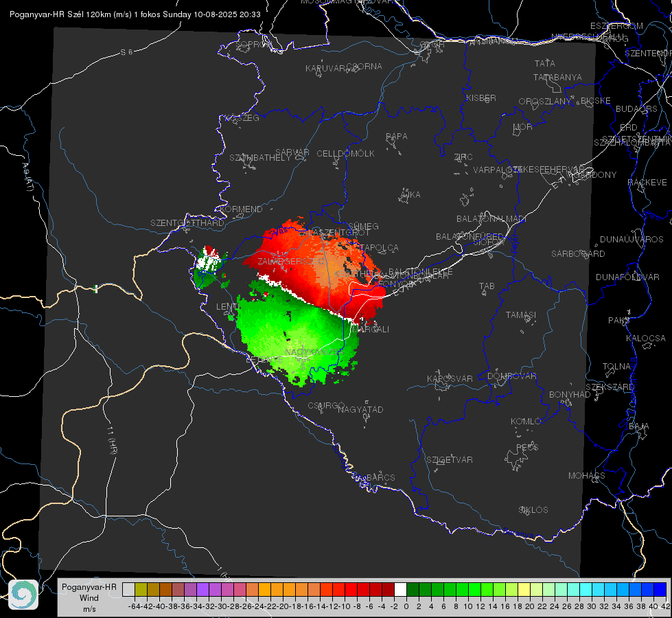Click the BARCS city label
672x618 pixels.
point(381,477)
